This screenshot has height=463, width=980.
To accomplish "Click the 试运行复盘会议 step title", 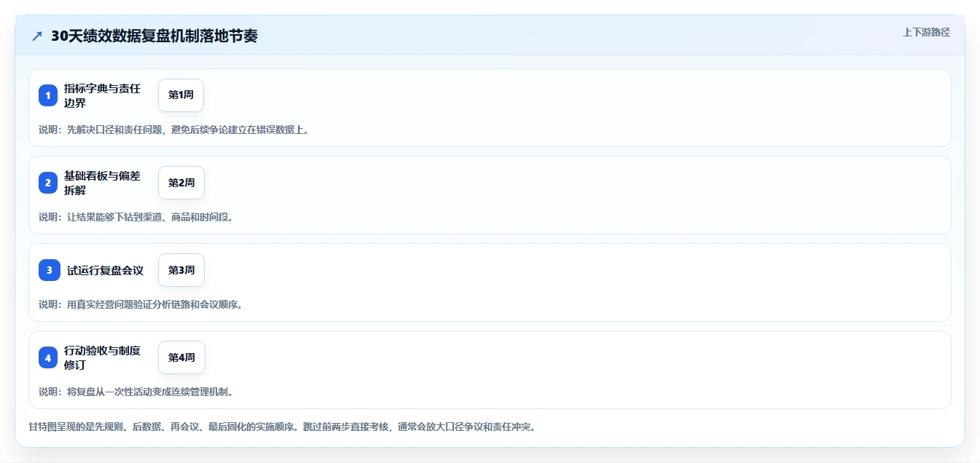I will click(x=106, y=270).
